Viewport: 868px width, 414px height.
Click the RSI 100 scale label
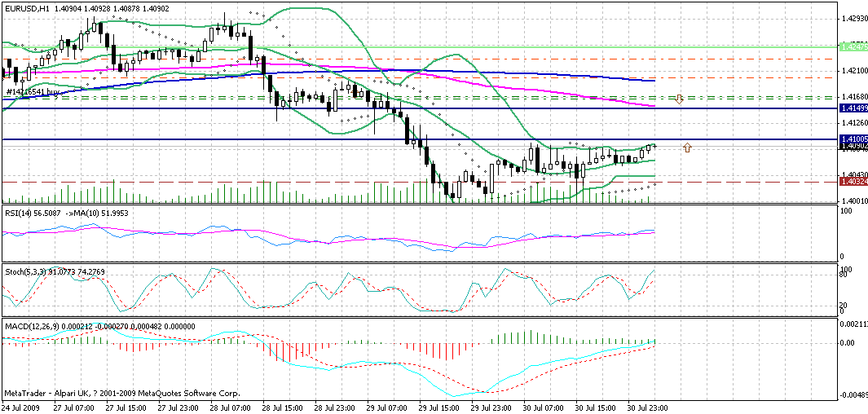(847, 213)
